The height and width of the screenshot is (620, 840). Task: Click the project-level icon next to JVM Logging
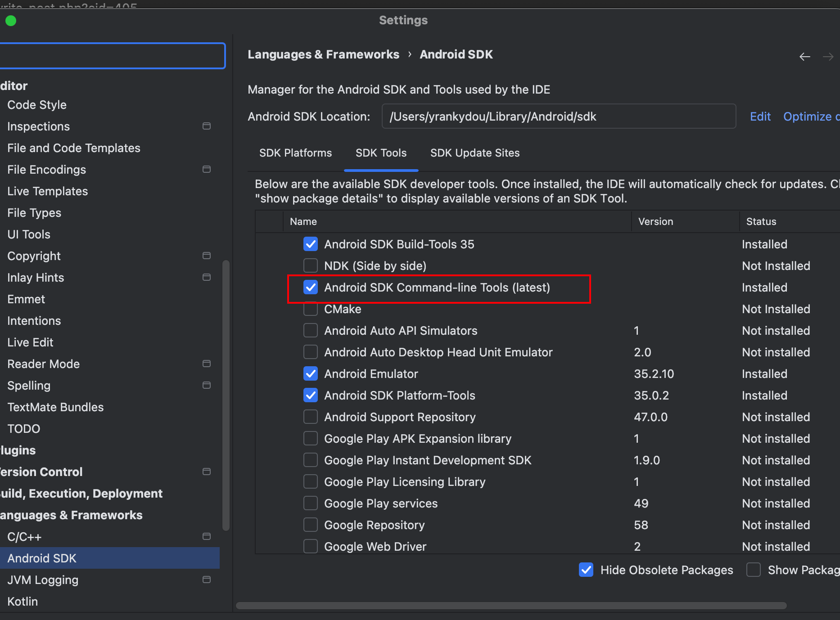pos(207,580)
